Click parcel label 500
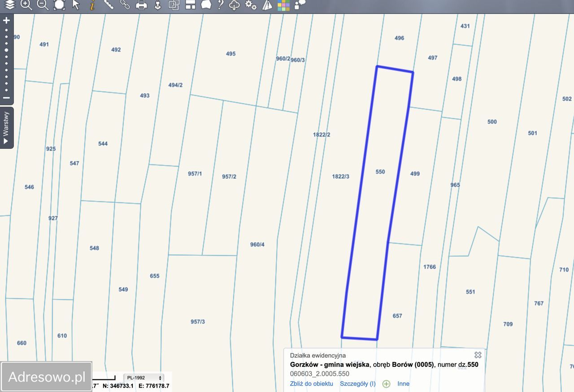Image resolution: width=574 pixels, height=392 pixels. (492, 122)
